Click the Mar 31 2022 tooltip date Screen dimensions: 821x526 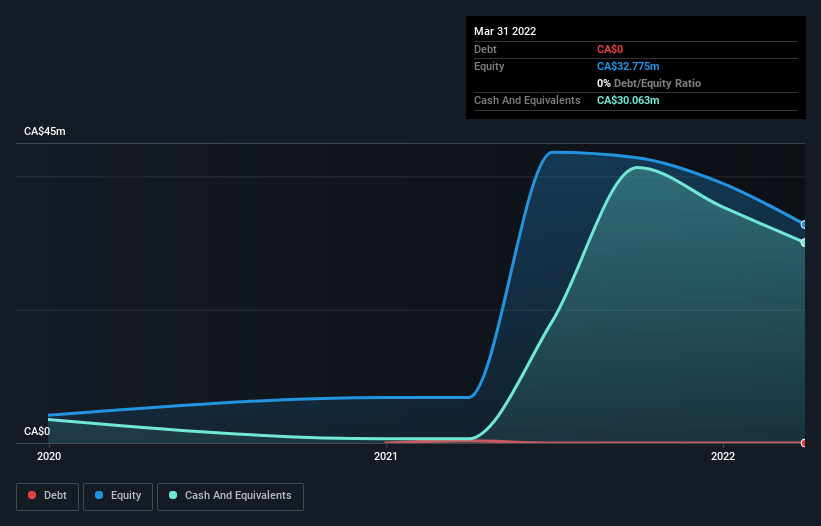point(505,31)
